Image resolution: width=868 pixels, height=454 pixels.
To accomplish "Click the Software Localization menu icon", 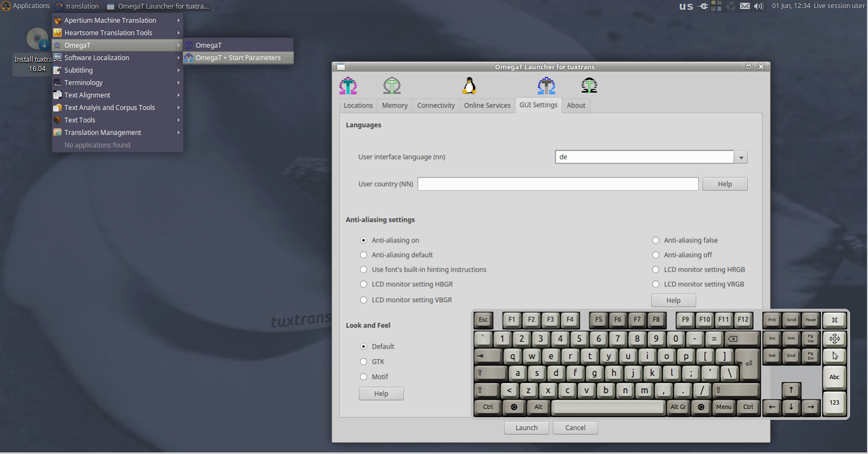I will tap(58, 58).
